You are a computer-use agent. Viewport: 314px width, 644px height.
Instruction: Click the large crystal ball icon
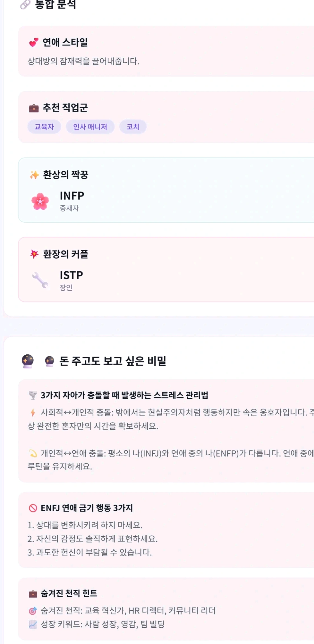28,361
